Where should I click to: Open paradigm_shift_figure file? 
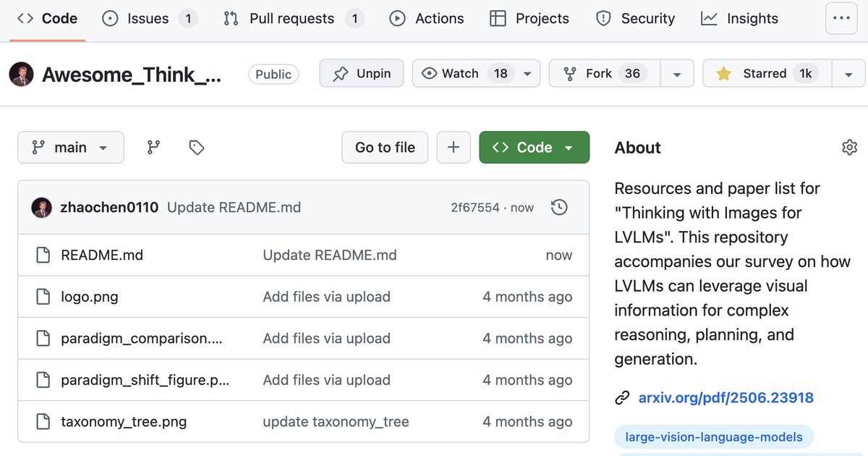coord(145,380)
